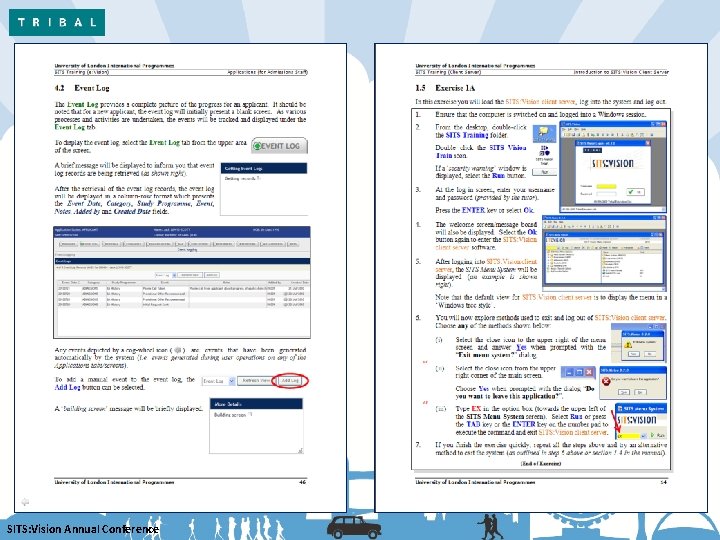Click the SITS Vision Train shortcut icon
This screenshot has width=720, height=540.
(x=544, y=155)
